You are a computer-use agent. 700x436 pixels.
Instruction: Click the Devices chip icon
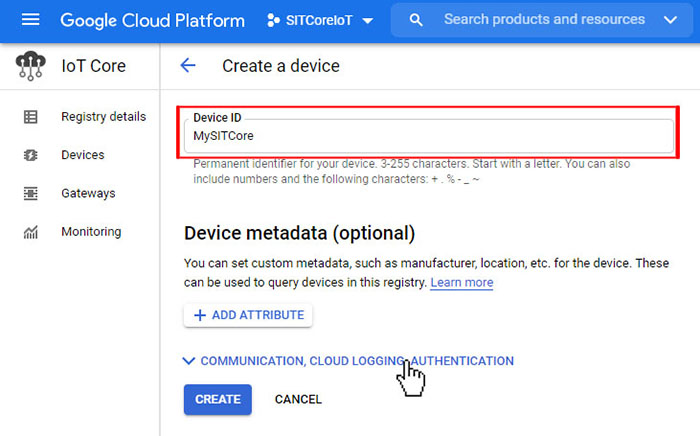(x=30, y=155)
